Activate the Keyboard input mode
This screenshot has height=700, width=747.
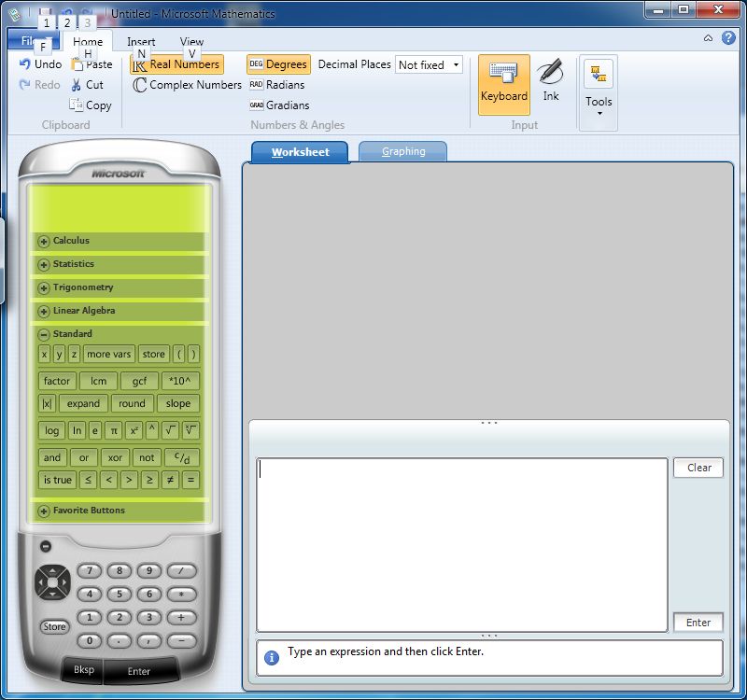[x=504, y=82]
